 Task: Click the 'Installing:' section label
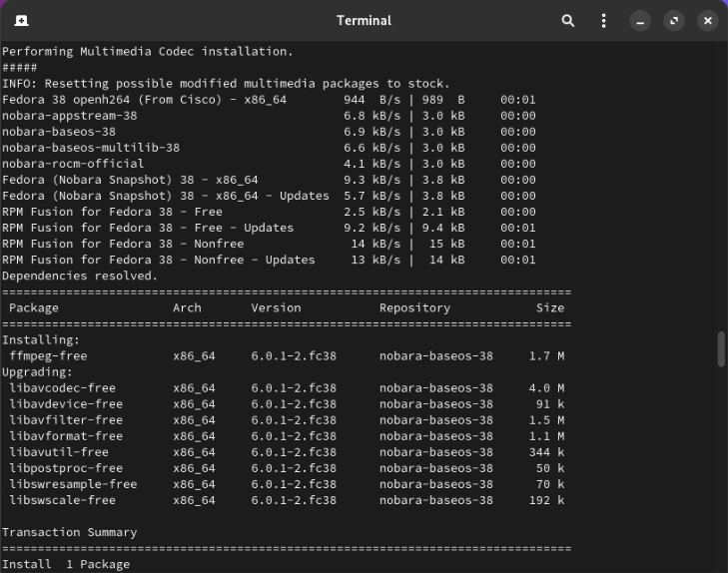click(x=41, y=340)
